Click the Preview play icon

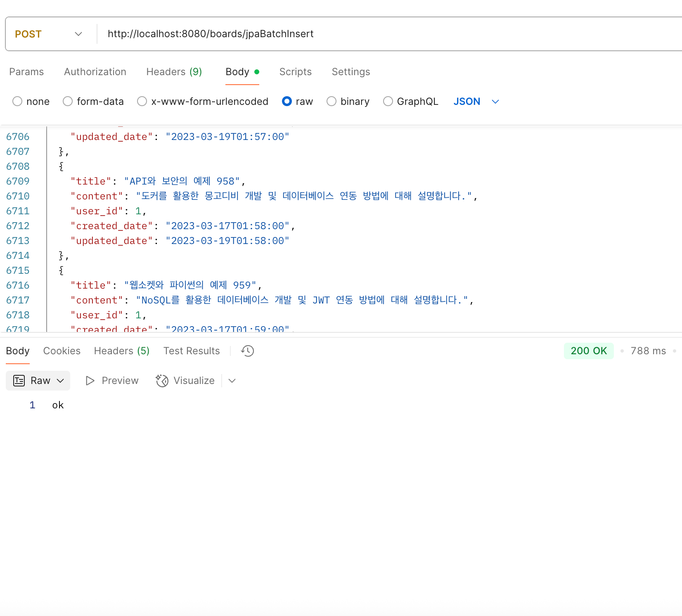[90, 381]
